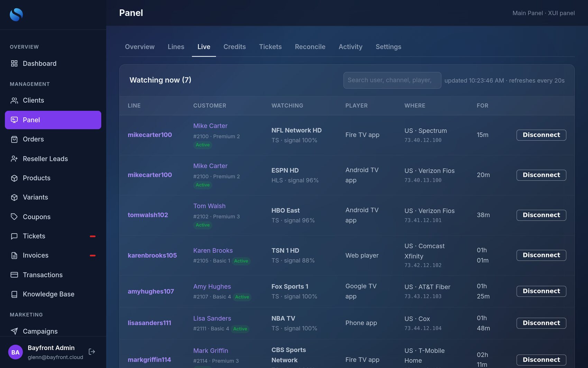
Task: Click the Coupons tag icon
Action: tap(14, 217)
